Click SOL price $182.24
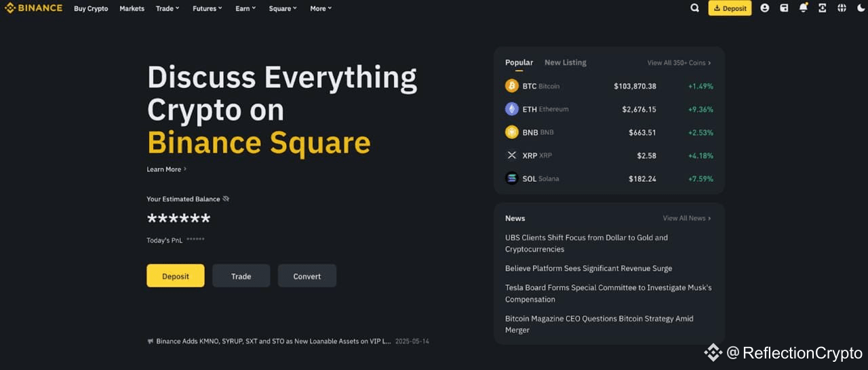868x370 pixels. (x=642, y=179)
